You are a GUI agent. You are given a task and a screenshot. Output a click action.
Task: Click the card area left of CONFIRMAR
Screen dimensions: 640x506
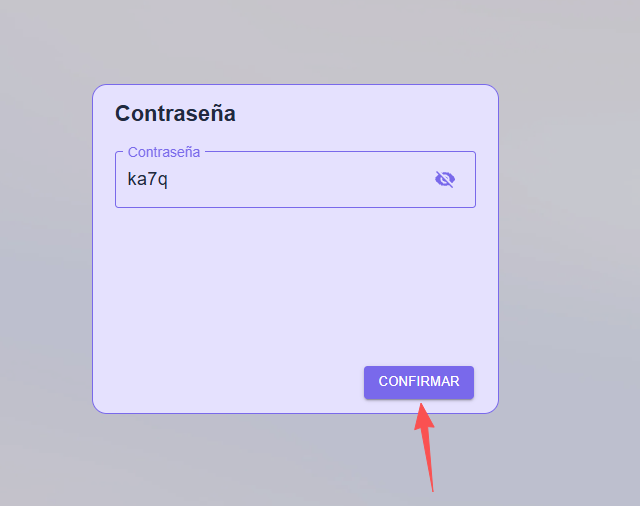(229, 382)
